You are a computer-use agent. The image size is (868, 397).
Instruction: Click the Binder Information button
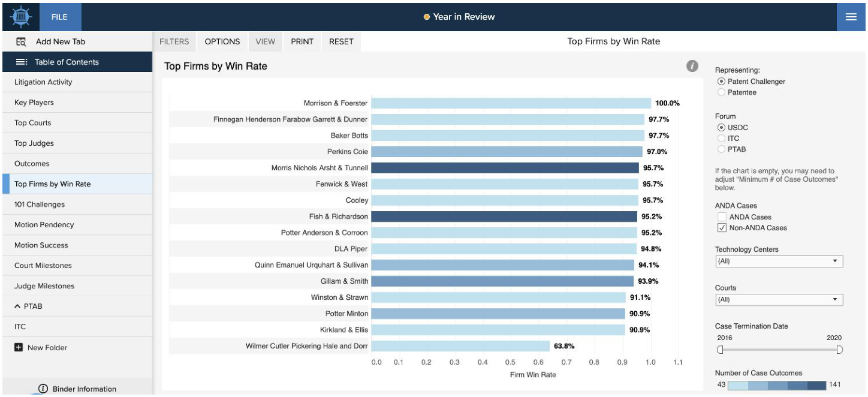click(x=77, y=389)
